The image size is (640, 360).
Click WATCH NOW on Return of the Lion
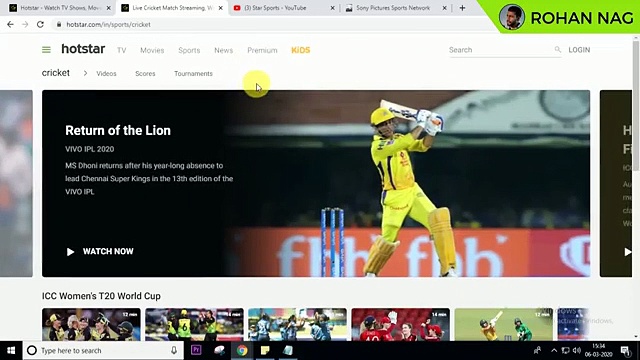[100, 251]
